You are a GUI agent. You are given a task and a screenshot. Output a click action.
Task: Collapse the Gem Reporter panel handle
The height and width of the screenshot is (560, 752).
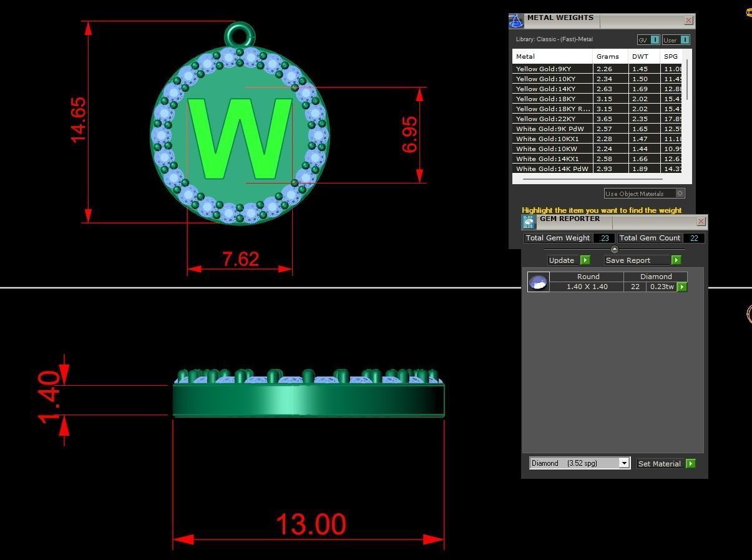tap(614, 249)
